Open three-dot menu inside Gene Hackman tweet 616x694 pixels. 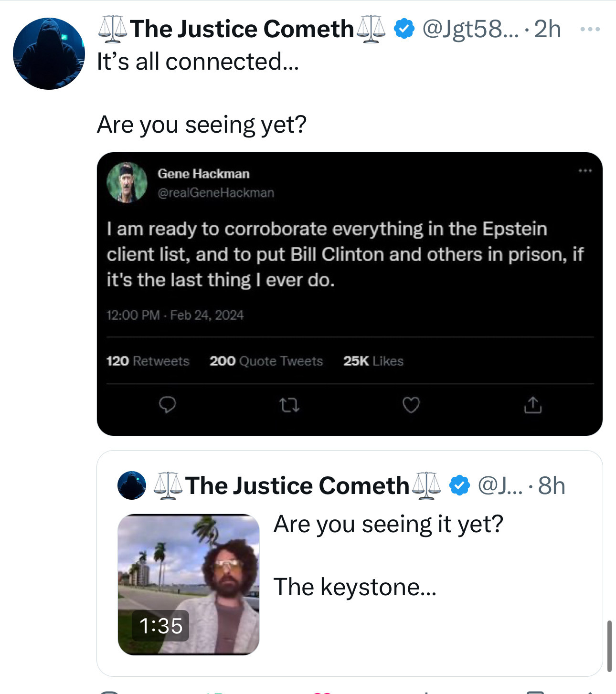point(585,170)
